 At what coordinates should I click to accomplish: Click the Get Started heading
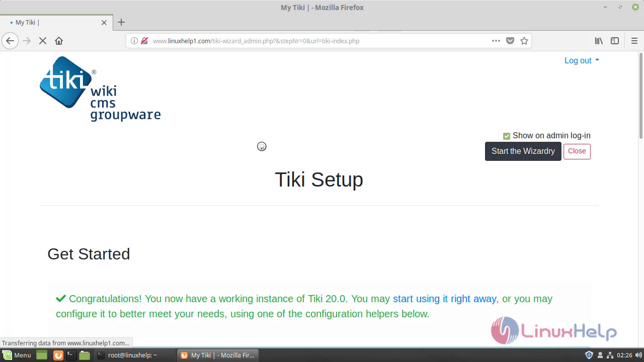click(89, 254)
